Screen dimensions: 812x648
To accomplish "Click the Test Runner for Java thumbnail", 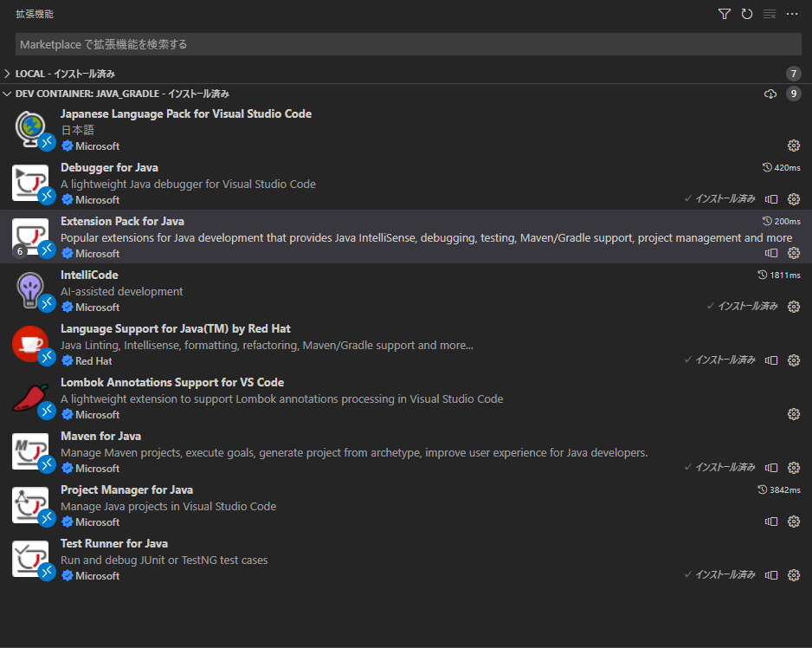I will 30,558.
